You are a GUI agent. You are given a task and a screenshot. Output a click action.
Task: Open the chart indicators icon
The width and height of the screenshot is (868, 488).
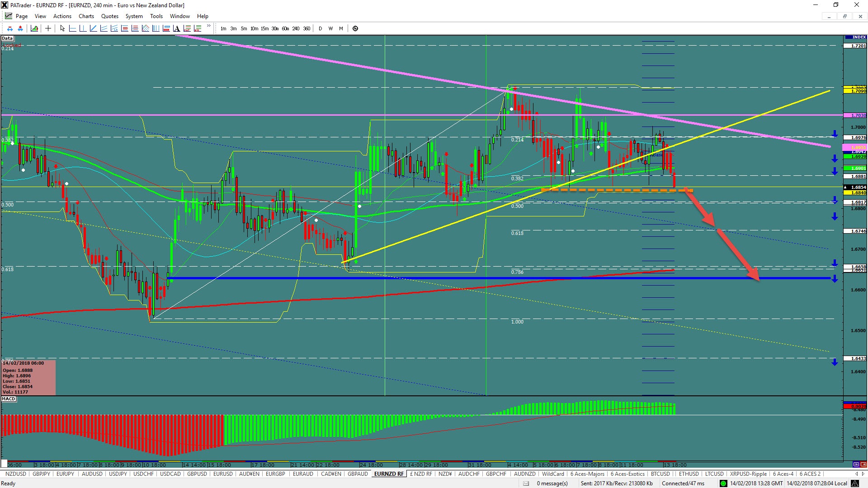pos(34,28)
